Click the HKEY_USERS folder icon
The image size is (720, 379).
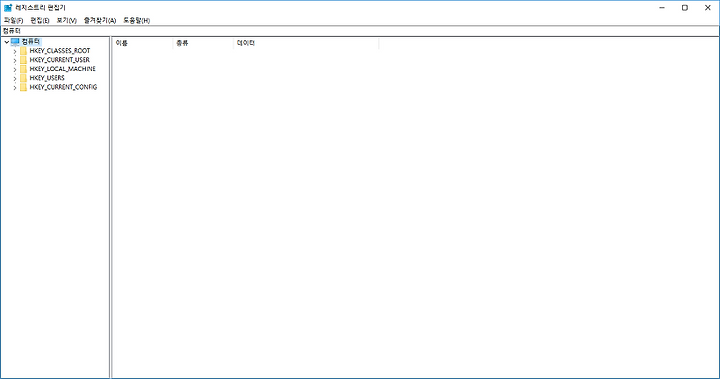pyautogui.click(x=23, y=78)
